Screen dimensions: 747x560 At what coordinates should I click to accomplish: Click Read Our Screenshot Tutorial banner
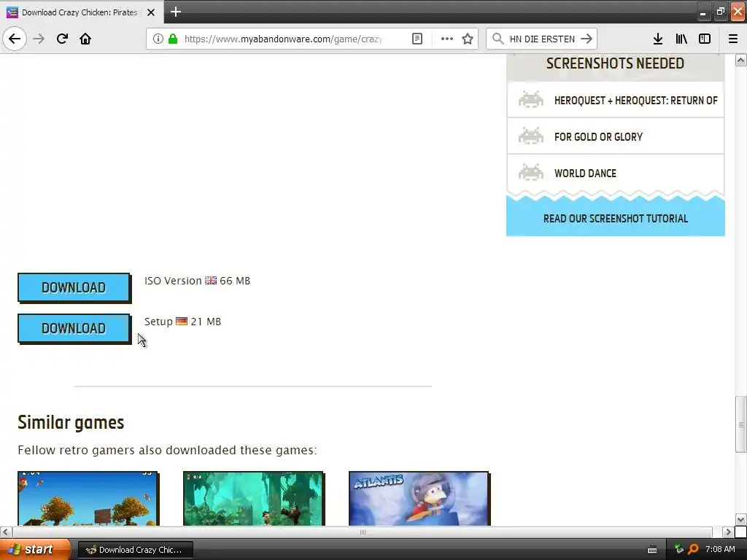(616, 219)
